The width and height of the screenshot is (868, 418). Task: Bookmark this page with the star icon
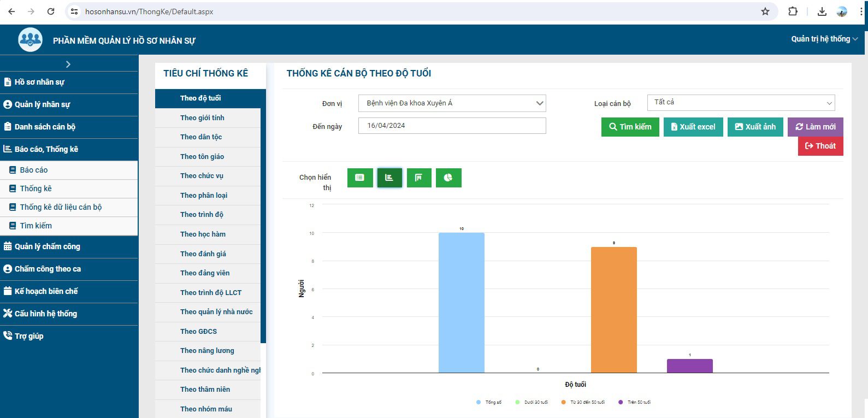tap(765, 11)
